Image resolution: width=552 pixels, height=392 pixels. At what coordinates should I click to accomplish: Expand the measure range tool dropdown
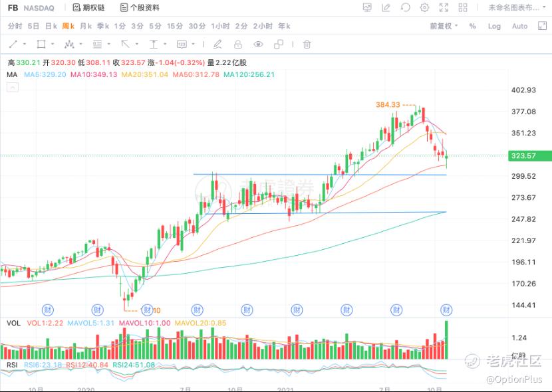point(165,45)
